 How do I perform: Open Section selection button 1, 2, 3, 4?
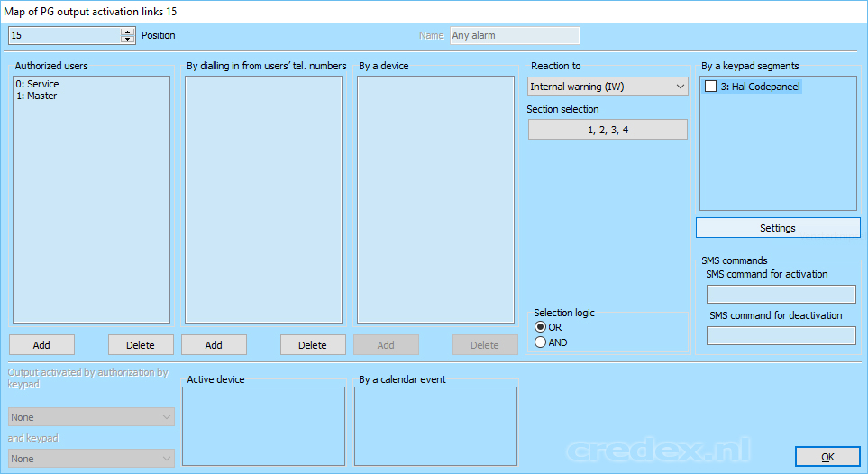click(x=608, y=130)
